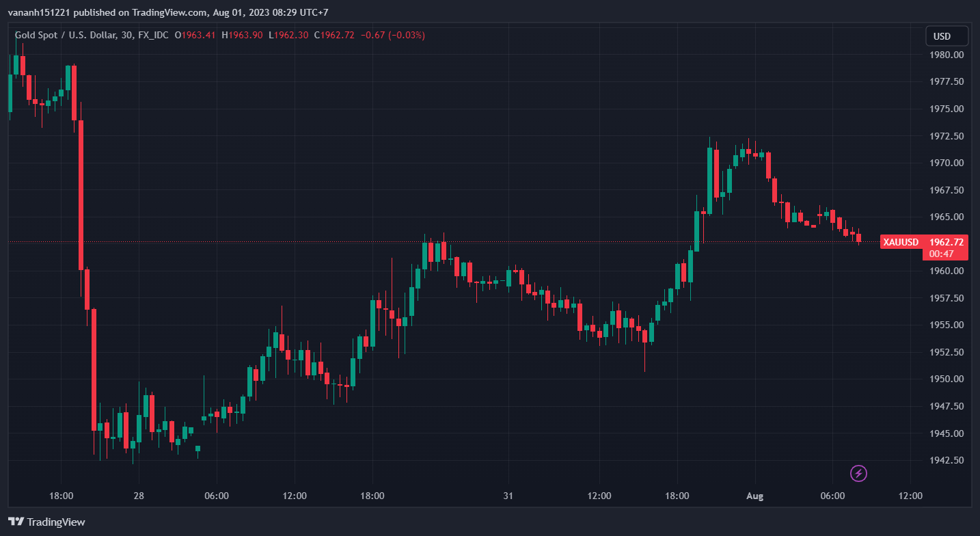
Task: Click the FX_IDC data source label
Action: (153, 35)
